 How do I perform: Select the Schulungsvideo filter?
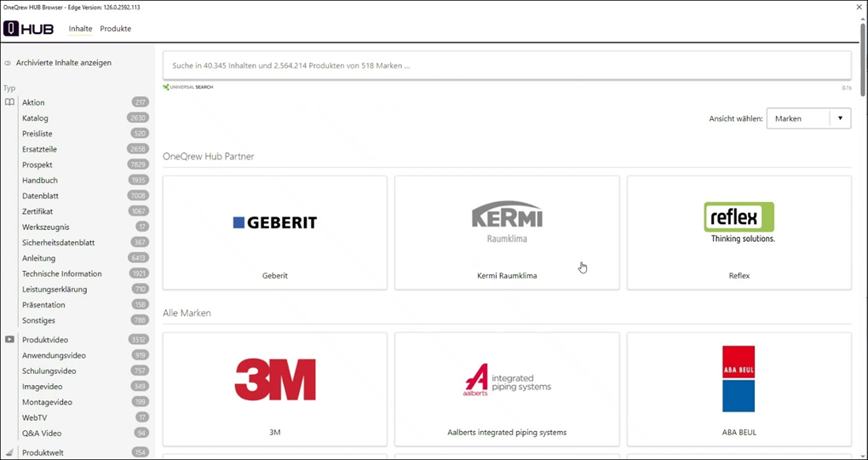[49, 371]
